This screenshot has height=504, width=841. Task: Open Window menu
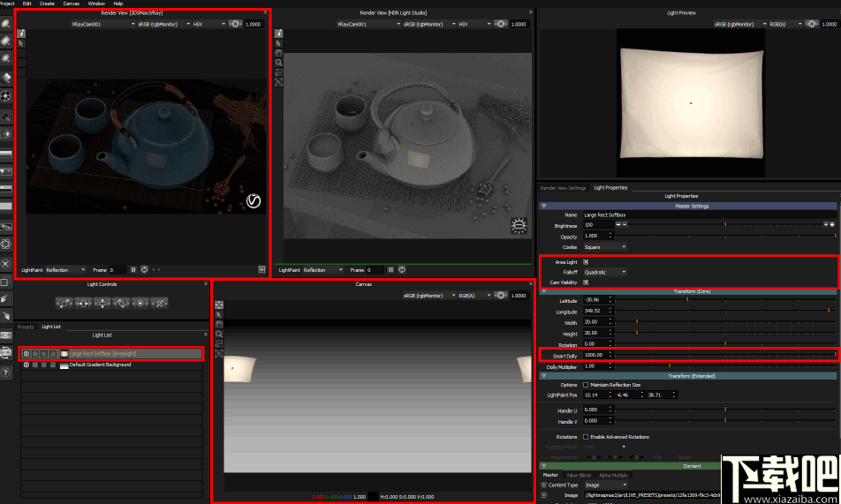coord(96,4)
